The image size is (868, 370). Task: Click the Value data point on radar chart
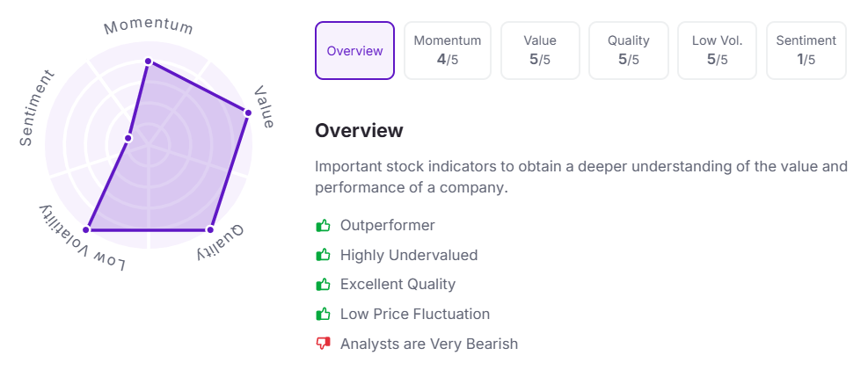coord(247,112)
